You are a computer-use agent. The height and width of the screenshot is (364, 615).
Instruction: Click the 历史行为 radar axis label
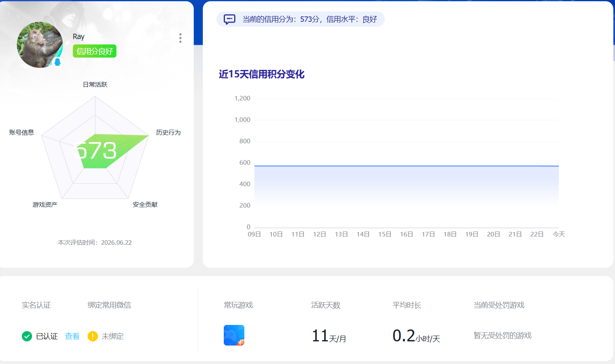point(168,132)
